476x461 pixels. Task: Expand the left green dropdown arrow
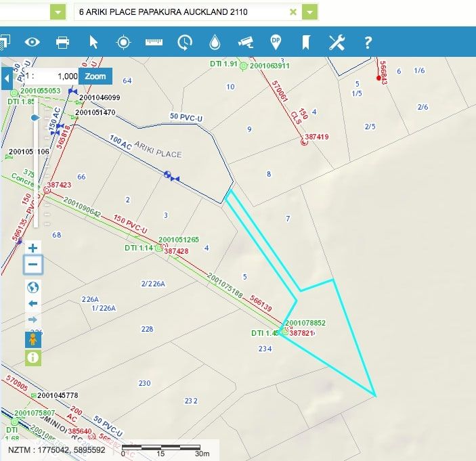[x=58, y=12]
